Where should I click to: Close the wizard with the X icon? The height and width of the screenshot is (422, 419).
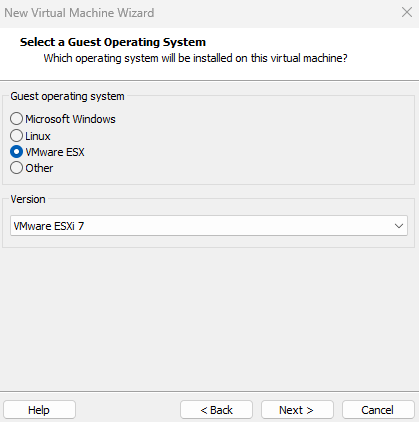(407, 12)
